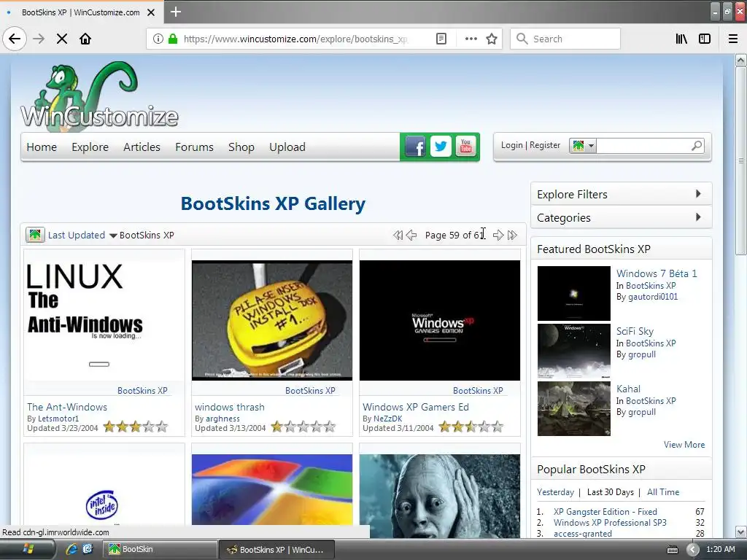Go to Forums section
The width and height of the screenshot is (747, 560).
(194, 147)
